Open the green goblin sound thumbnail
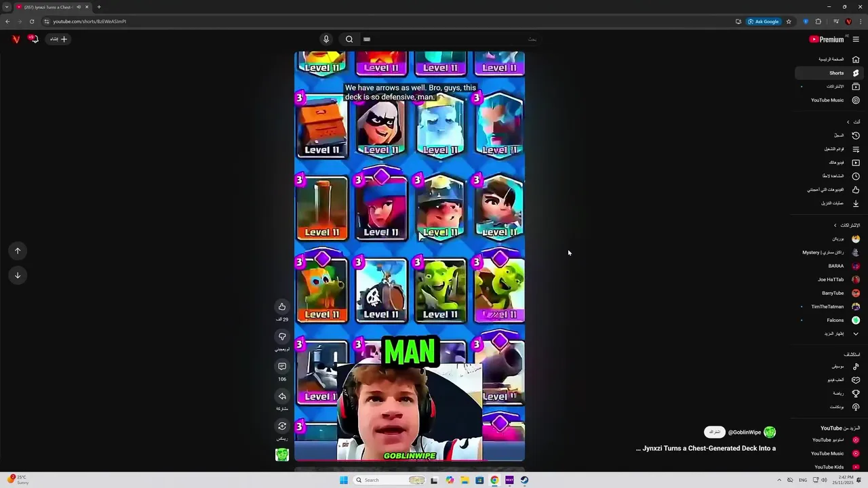868x488 pixels. (282, 455)
